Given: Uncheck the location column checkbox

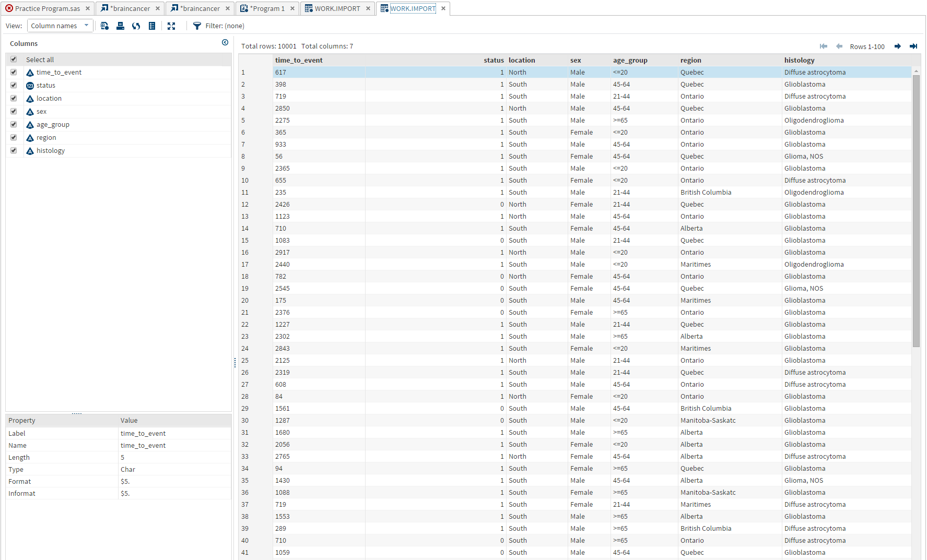Looking at the screenshot, I should (14, 99).
